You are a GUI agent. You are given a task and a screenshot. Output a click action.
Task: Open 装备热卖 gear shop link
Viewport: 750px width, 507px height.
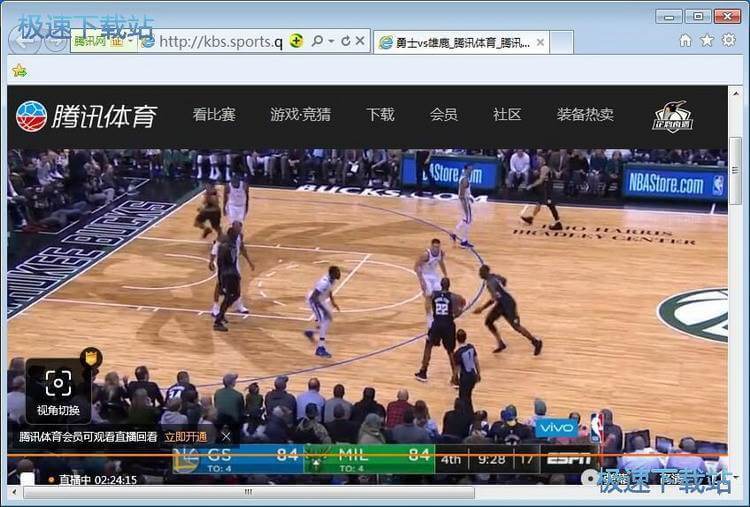[585, 115]
